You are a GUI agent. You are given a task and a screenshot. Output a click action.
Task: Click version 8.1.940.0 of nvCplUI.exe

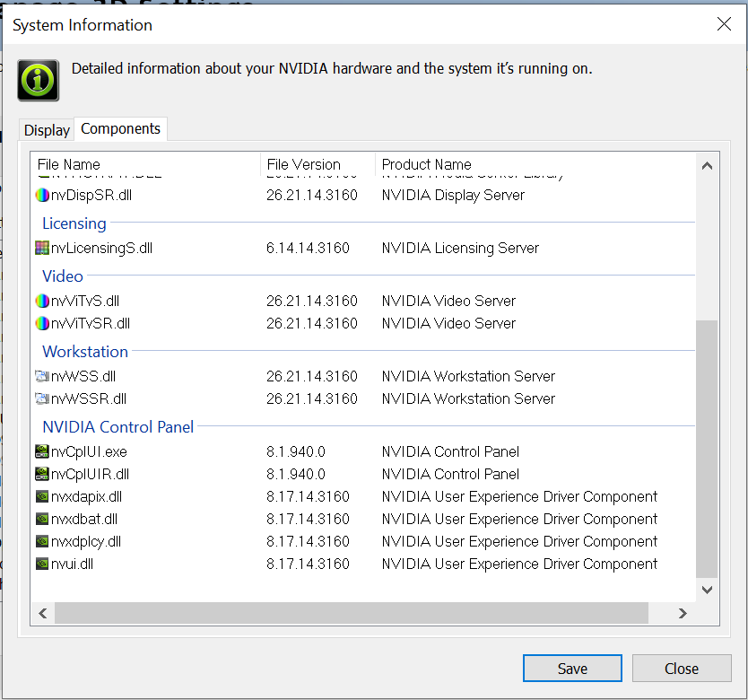tap(296, 451)
